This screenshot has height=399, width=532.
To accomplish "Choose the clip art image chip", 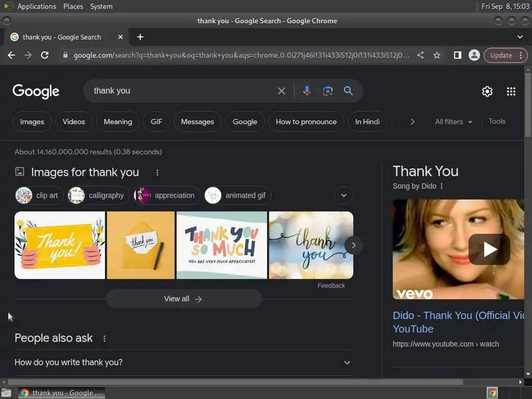I will 39,195.
